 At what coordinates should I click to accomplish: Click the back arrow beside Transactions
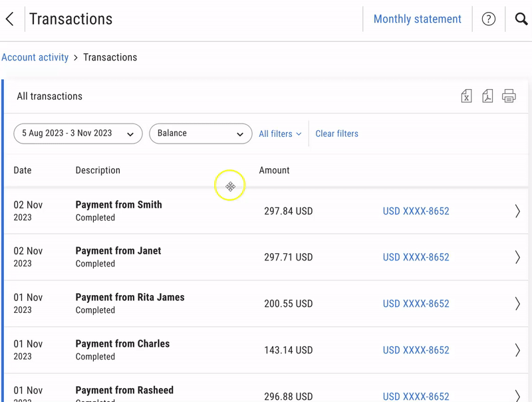click(10, 19)
